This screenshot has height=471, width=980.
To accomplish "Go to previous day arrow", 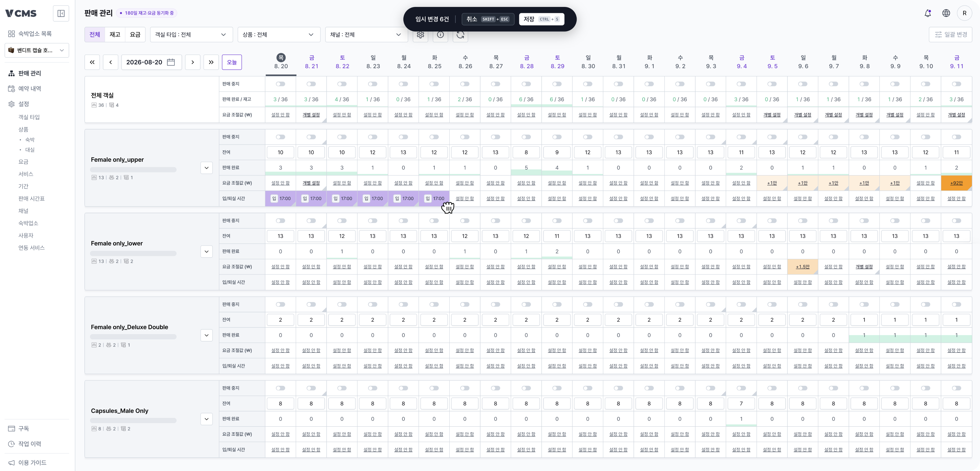I will click(x=111, y=62).
